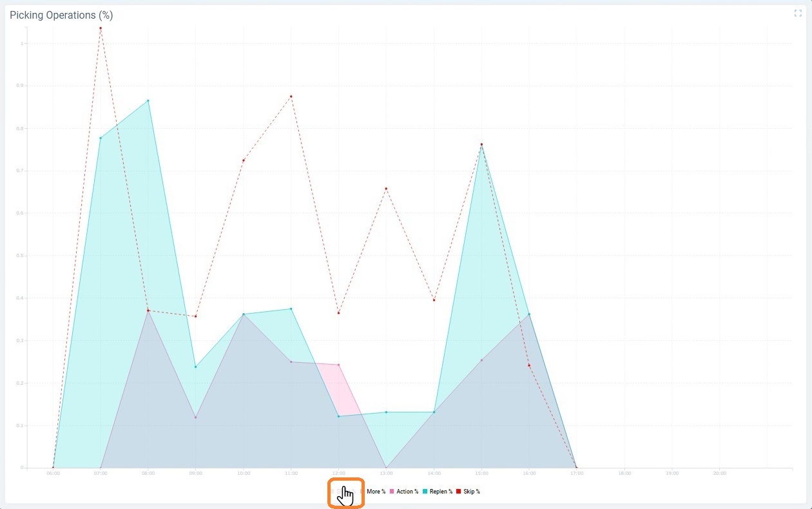
Task: Select the 12:00 label on the x-axis
Action: tap(338, 472)
